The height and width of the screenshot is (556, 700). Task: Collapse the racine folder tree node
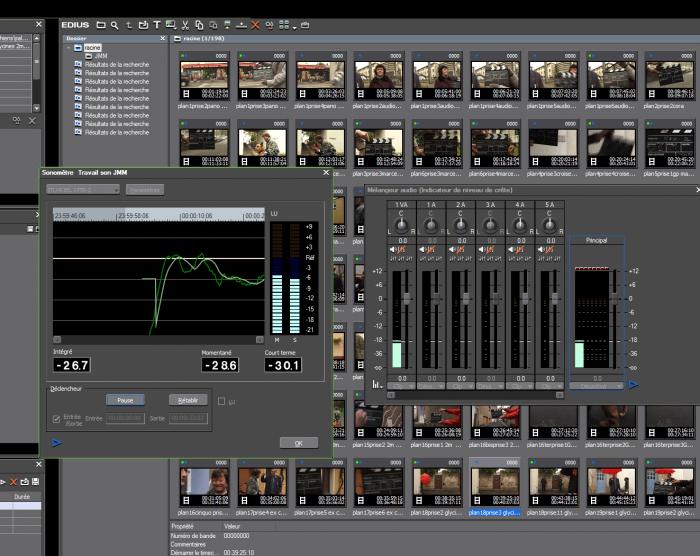[69, 47]
